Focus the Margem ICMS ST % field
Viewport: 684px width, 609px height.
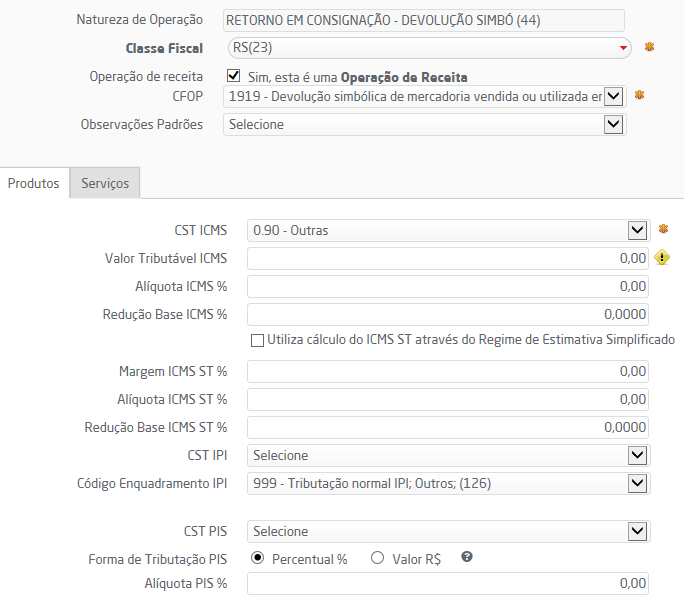(x=447, y=371)
